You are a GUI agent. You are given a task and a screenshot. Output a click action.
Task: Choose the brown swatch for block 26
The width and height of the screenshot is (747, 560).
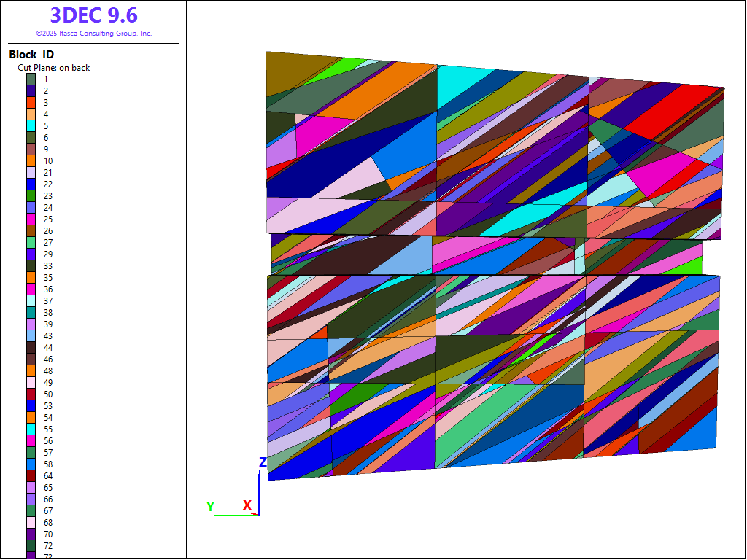tap(31, 231)
